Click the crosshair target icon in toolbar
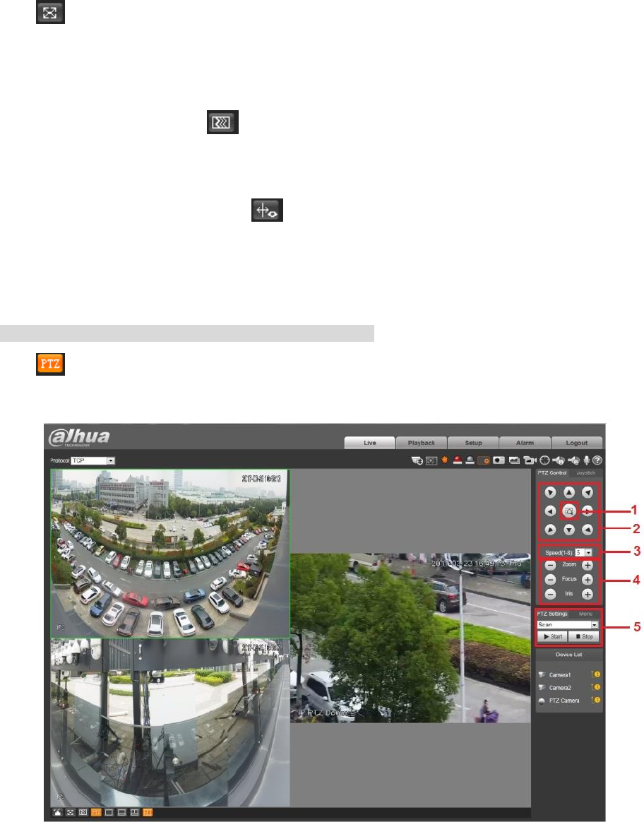 tap(545, 460)
